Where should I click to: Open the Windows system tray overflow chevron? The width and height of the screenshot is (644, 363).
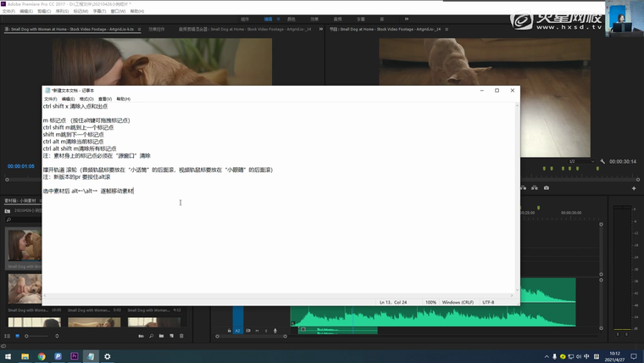(x=546, y=356)
